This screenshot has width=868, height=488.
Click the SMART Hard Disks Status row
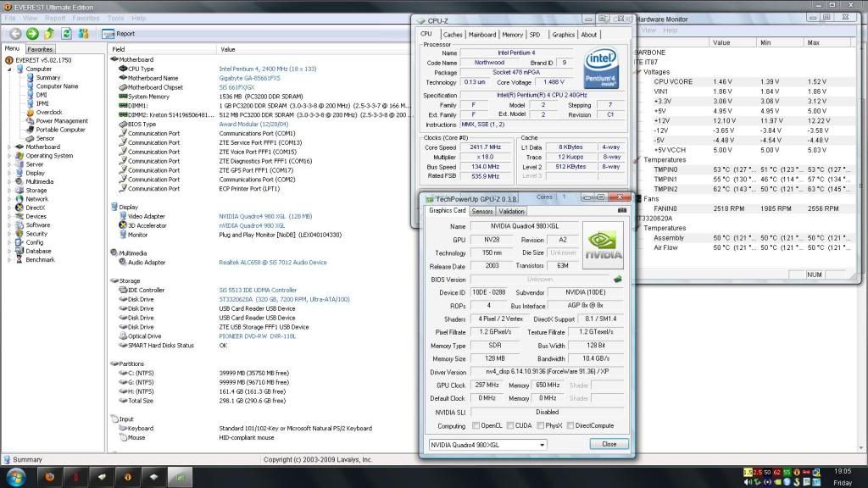click(260, 346)
